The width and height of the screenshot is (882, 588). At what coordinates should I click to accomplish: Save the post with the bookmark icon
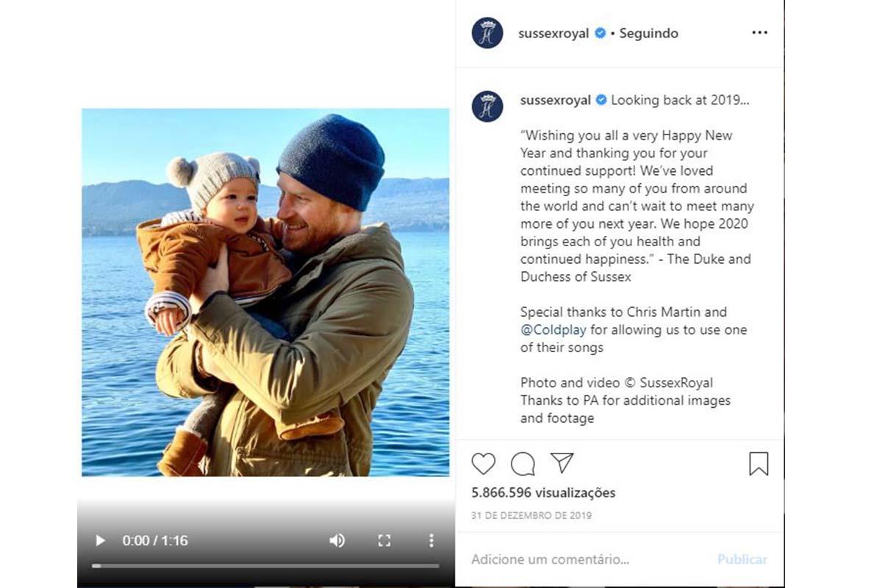759,464
